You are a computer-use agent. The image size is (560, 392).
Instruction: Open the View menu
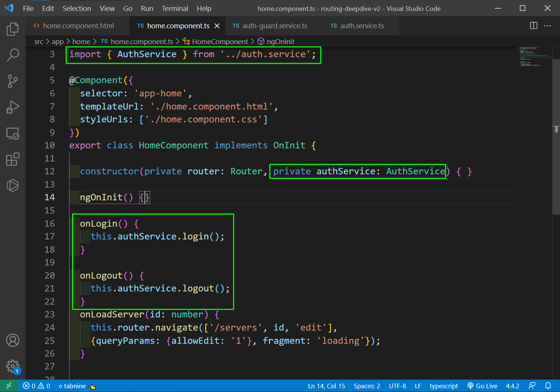click(107, 8)
